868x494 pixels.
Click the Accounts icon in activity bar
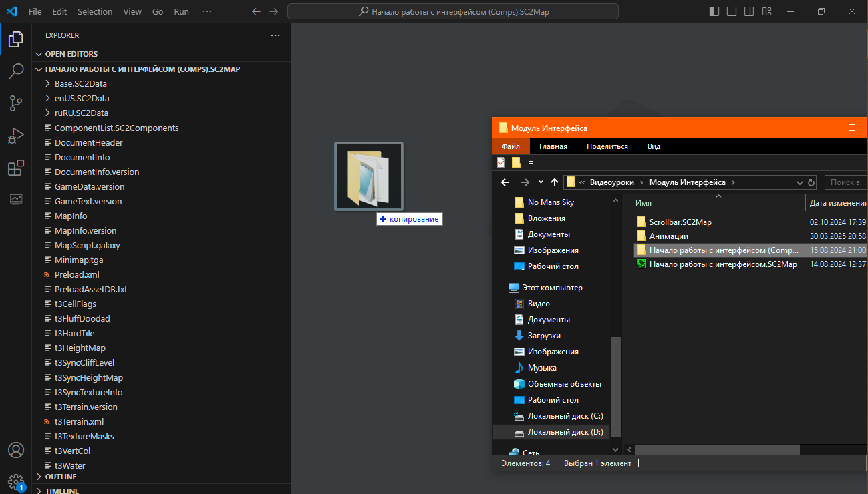pyautogui.click(x=16, y=450)
